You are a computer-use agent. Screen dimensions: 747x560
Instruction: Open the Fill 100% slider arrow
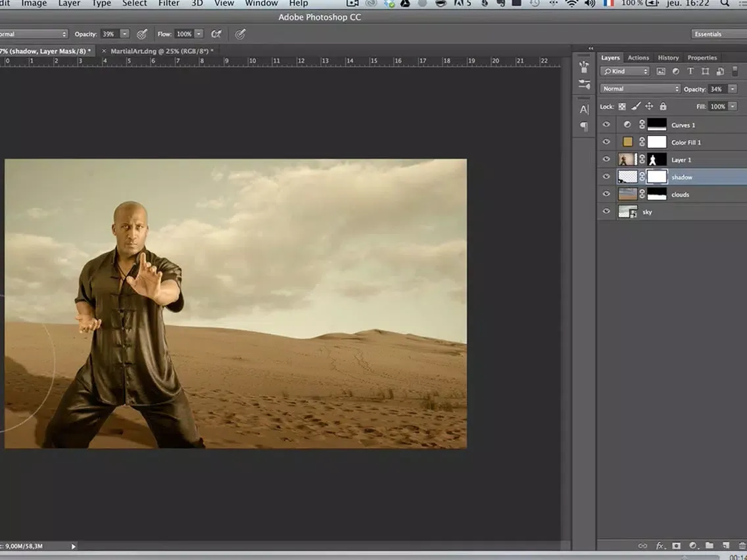pyautogui.click(x=733, y=106)
